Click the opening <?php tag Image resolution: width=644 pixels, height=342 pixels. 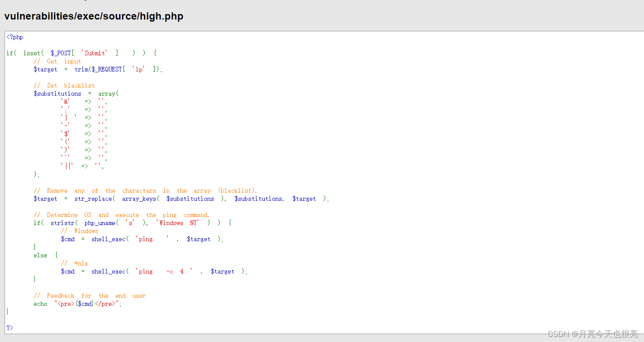(x=15, y=37)
